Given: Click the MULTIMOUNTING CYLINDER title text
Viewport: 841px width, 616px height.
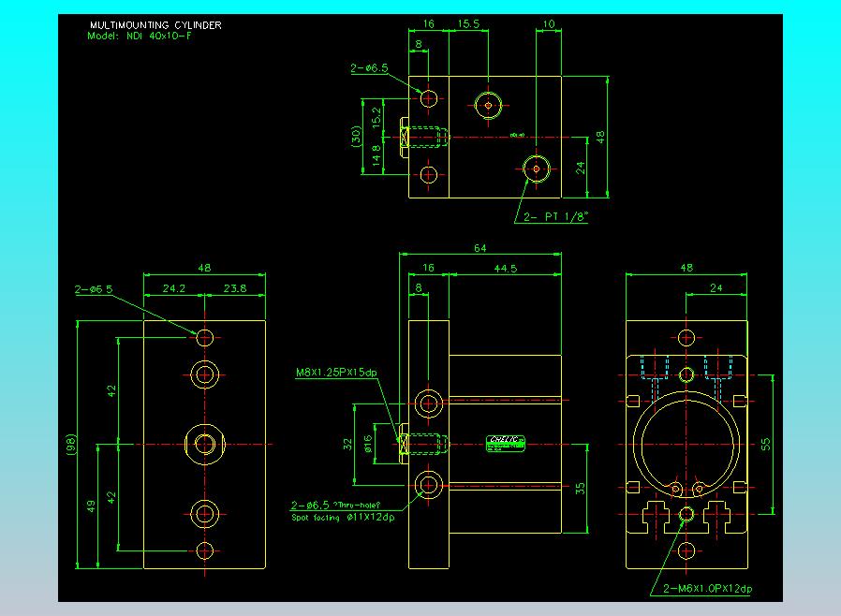Looking at the screenshot, I should [x=155, y=25].
